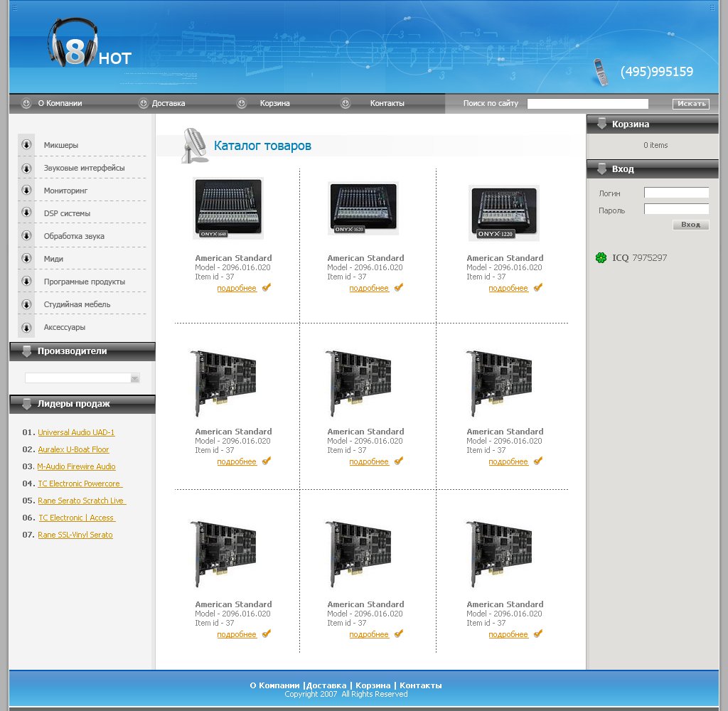Expand the Лидеры продаж panel header arrow
Screen dimensions: 728x711
pyautogui.click(x=27, y=404)
